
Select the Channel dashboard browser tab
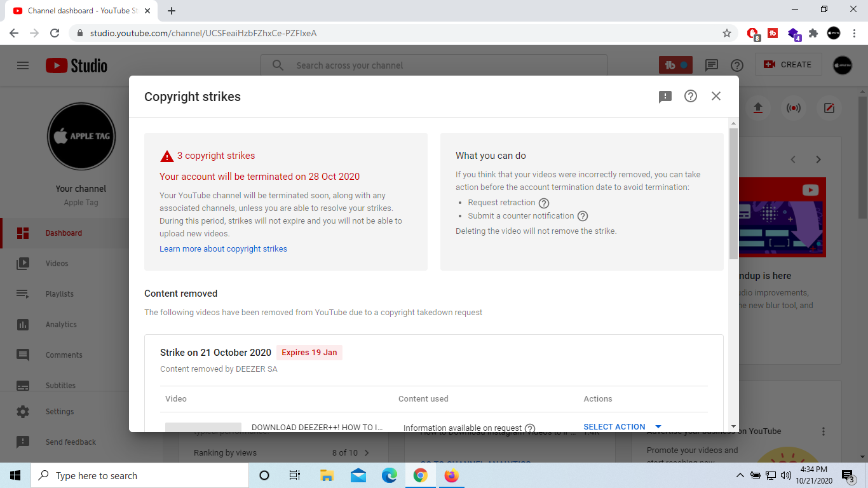(x=81, y=11)
